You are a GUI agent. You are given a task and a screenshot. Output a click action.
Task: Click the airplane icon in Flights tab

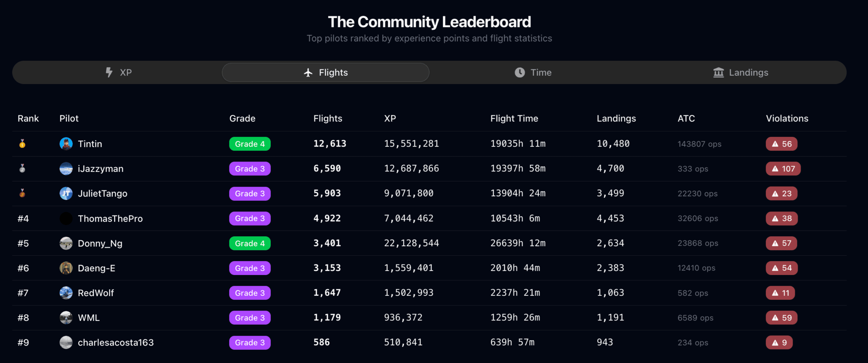[x=308, y=73]
